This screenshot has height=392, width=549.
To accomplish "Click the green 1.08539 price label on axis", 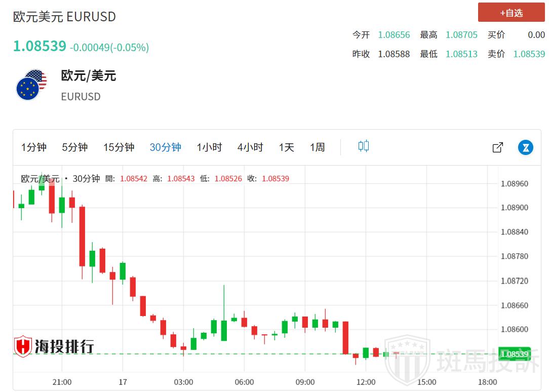I will tap(514, 354).
